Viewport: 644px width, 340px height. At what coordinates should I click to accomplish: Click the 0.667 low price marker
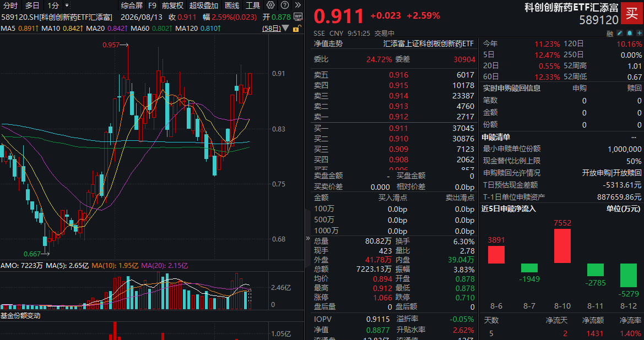pos(32,254)
